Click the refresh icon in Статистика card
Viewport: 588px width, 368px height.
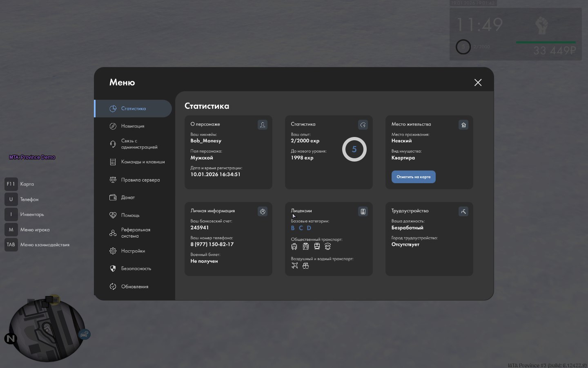click(363, 125)
